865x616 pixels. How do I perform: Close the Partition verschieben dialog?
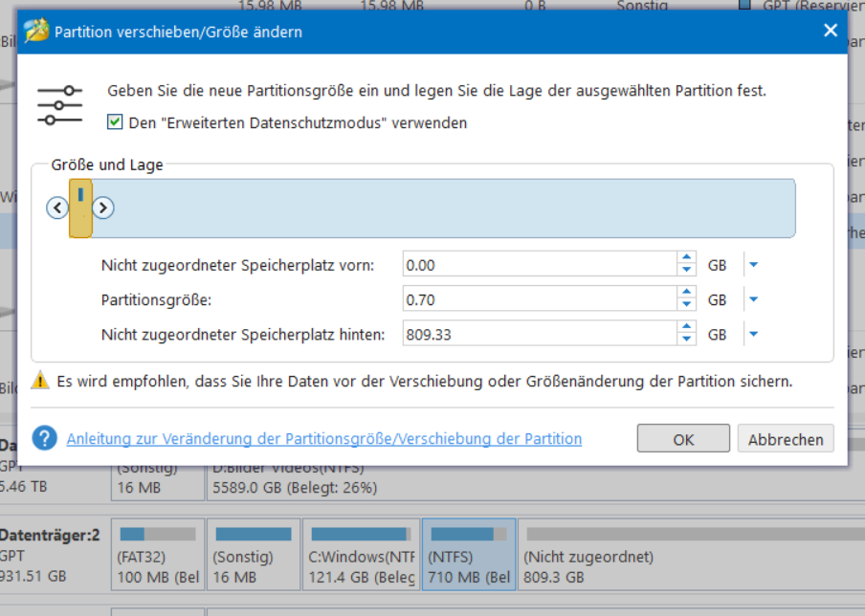tap(831, 31)
